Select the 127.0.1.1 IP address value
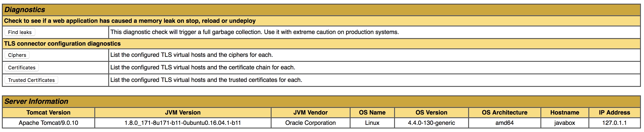Screen dimensions: 644x132 tap(614, 123)
